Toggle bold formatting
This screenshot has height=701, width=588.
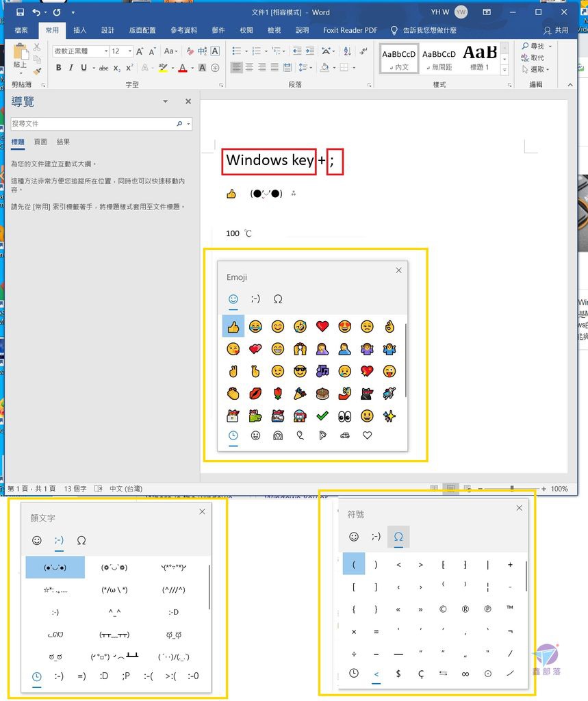pos(59,68)
